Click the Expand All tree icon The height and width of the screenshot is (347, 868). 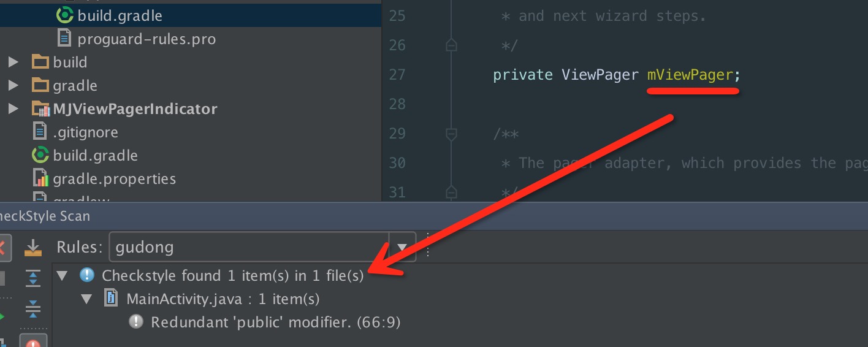click(x=32, y=278)
